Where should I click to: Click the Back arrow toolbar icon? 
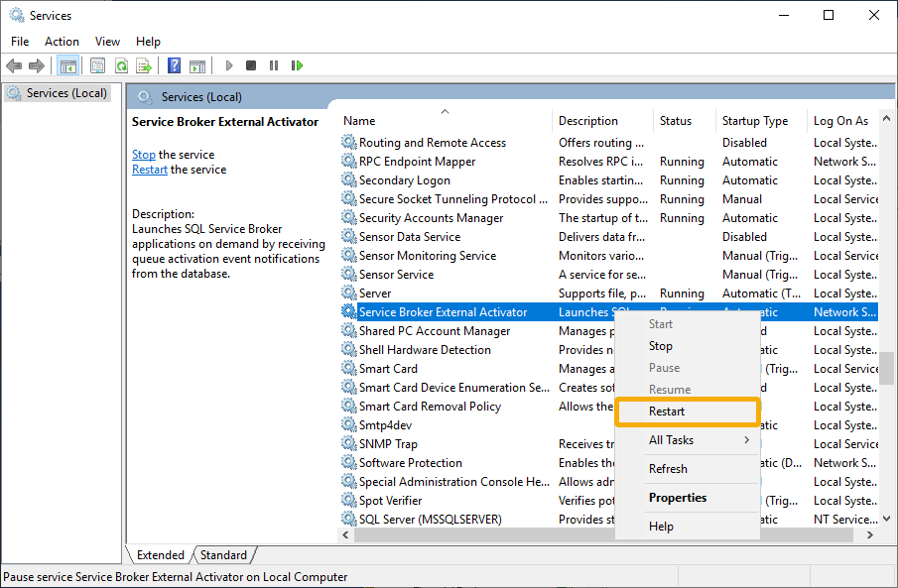click(x=14, y=65)
